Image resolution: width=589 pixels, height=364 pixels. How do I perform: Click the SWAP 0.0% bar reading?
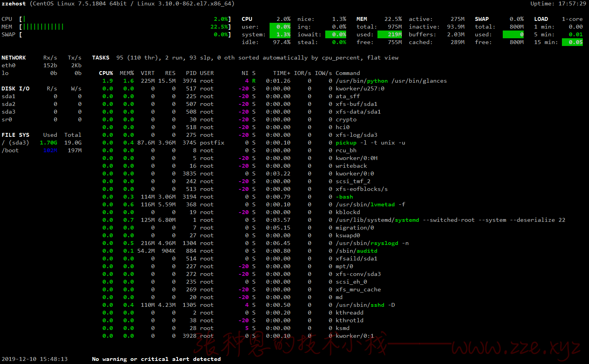[x=221, y=34]
